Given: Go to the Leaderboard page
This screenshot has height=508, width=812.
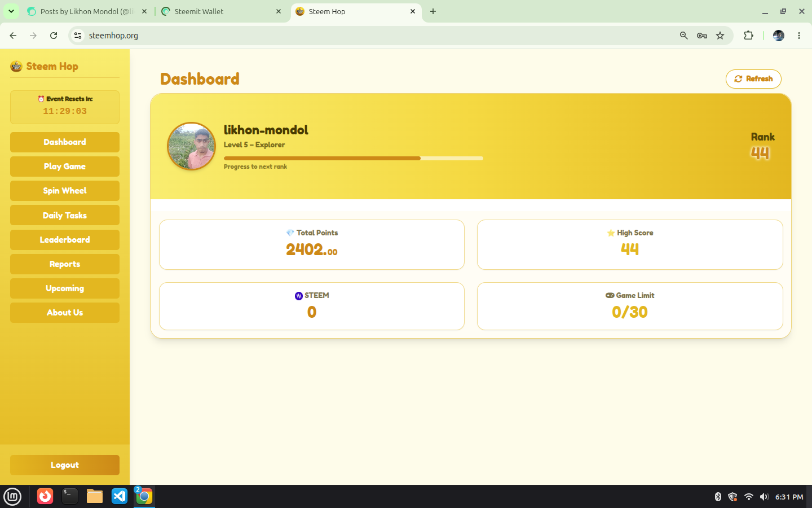Looking at the screenshot, I should [x=65, y=240].
